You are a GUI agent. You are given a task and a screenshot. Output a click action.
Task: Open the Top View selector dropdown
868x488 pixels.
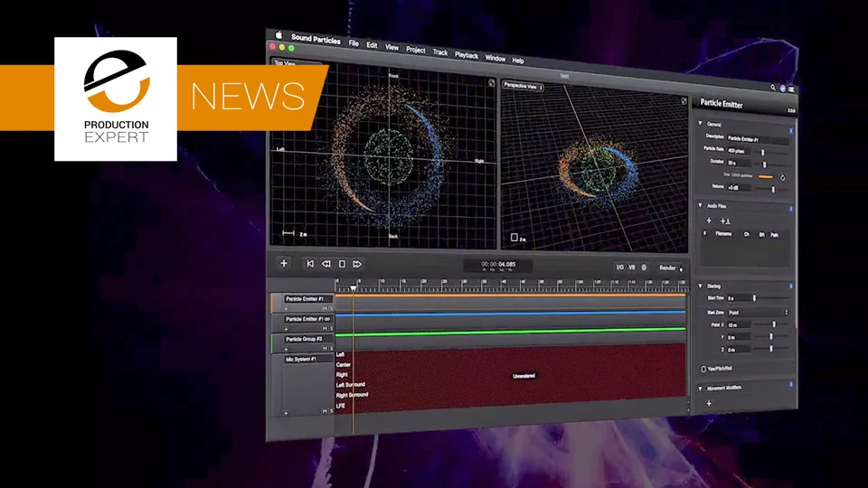297,62
